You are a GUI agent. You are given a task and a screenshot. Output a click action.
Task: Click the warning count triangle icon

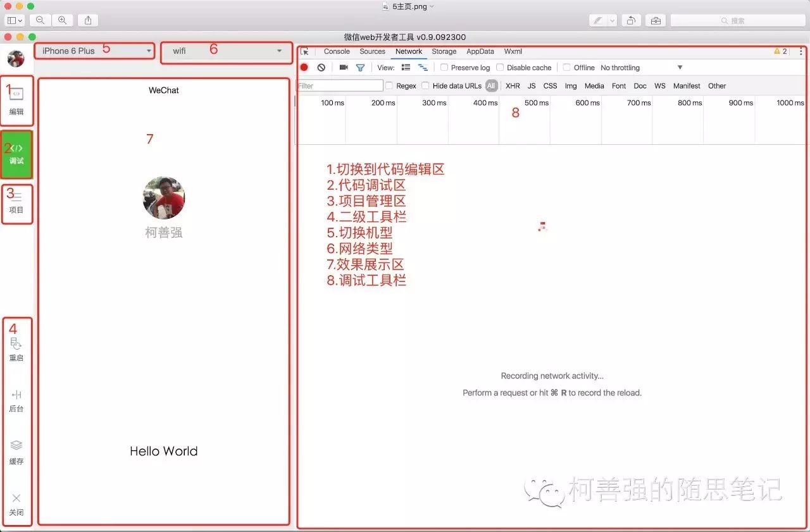[x=777, y=51]
